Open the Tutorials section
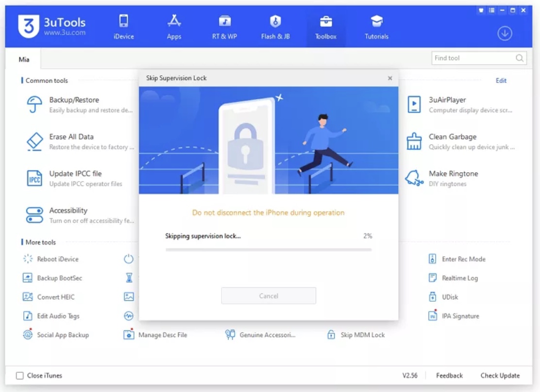The image size is (540, 392). coord(376,27)
